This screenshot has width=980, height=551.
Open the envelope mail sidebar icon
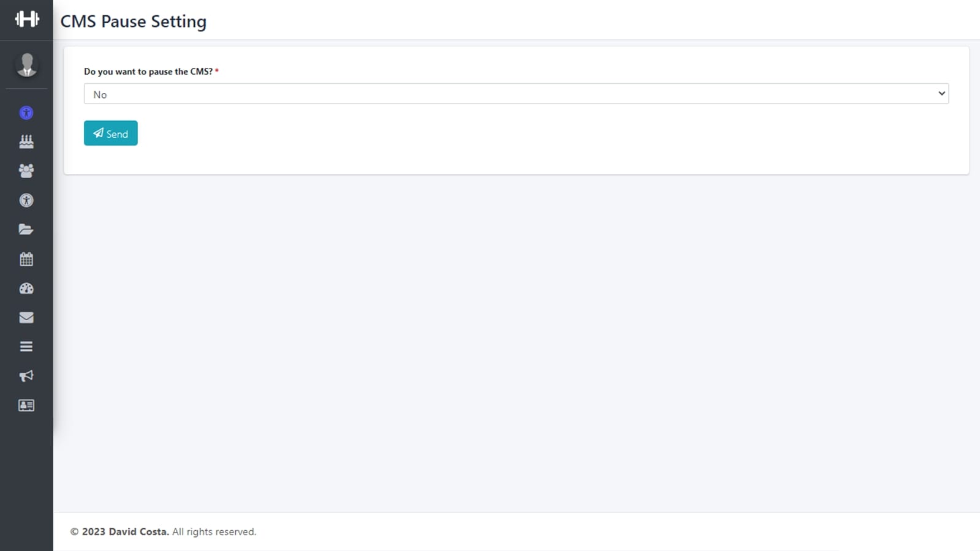click(26, 317)
